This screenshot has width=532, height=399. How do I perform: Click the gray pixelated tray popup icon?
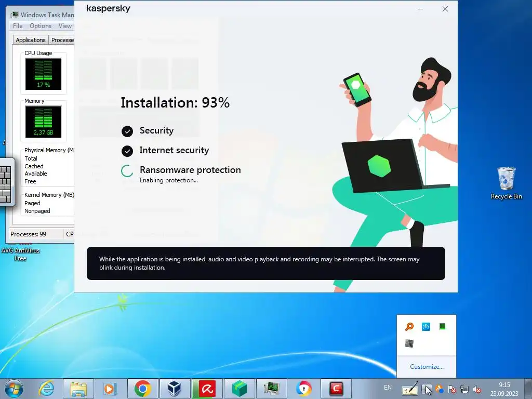pos(409,343)
